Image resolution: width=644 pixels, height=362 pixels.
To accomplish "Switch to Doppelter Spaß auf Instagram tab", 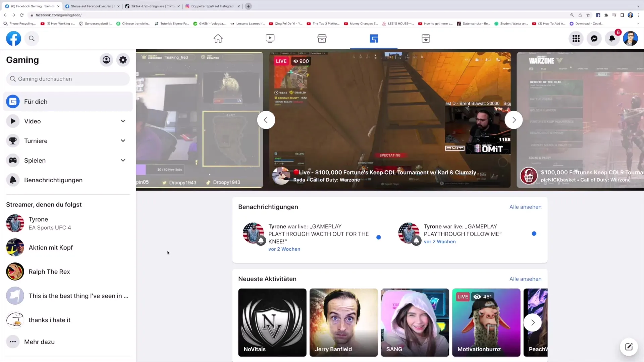I will click(213, 6).
